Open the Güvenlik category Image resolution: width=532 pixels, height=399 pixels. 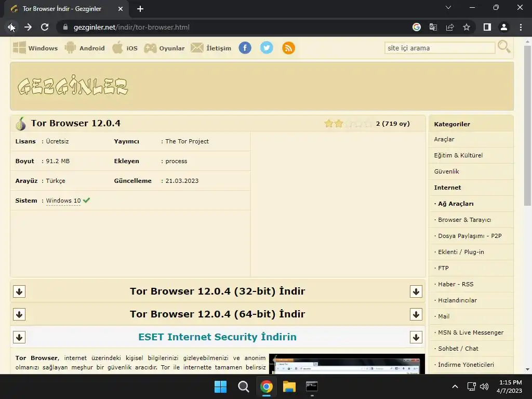pos(446,171)
